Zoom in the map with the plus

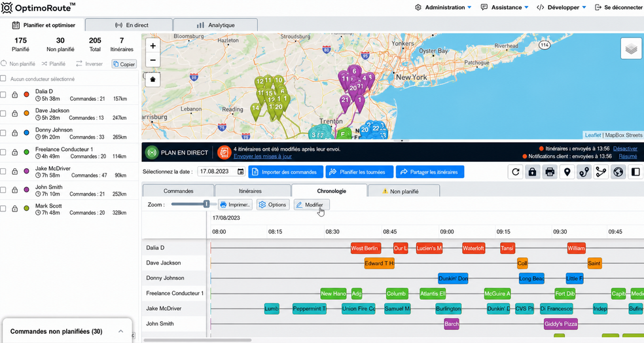[152, 46]
